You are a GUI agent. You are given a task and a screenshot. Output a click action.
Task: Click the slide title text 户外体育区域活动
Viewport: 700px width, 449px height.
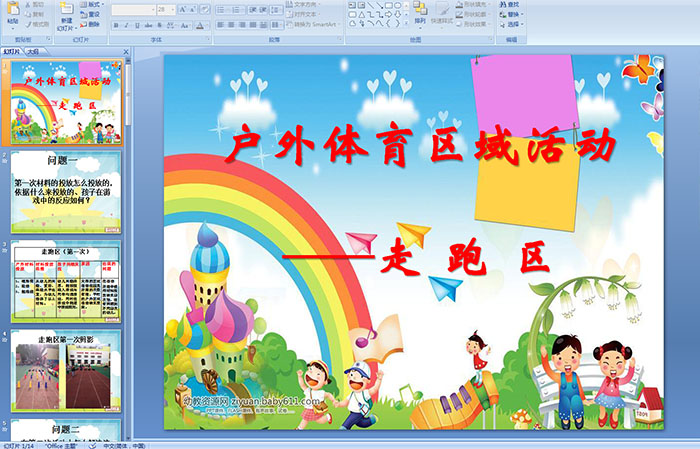point(421,144)
